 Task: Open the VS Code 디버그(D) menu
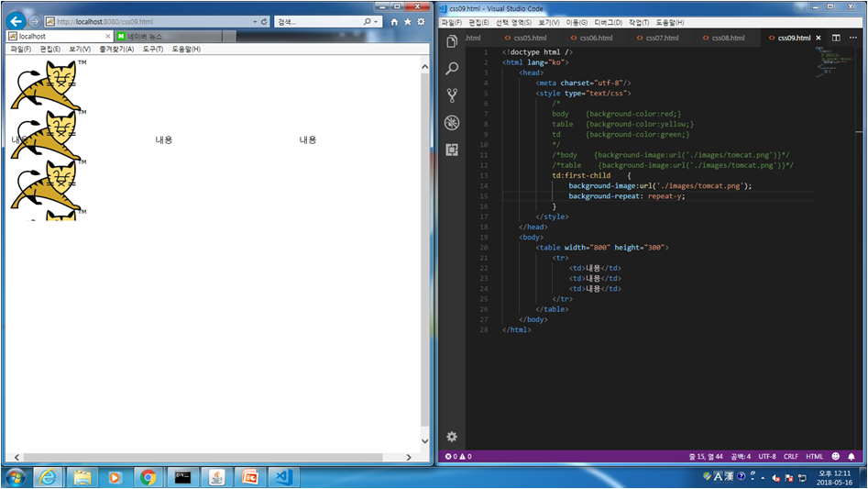608,22
